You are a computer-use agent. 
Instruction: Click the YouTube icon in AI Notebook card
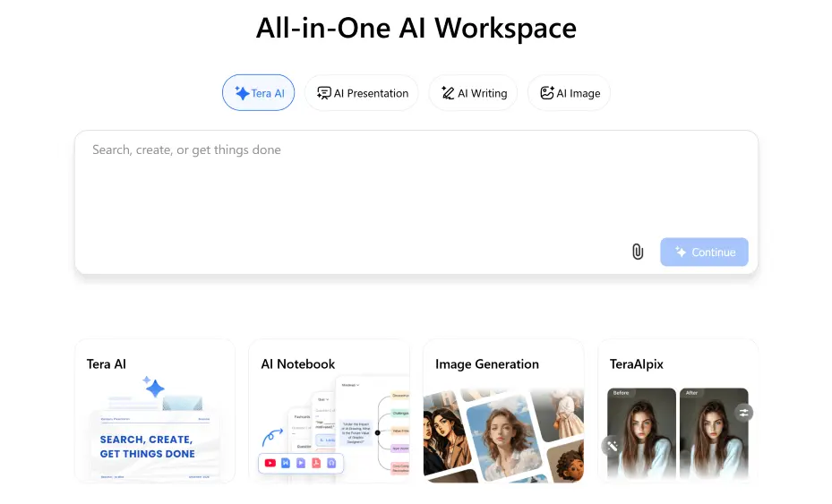(270, 463)
